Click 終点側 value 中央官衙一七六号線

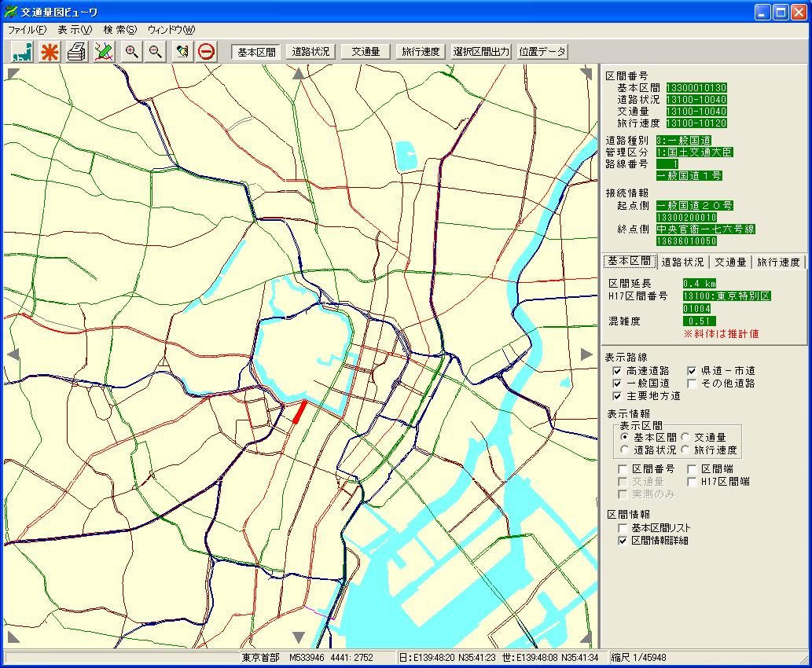(705, 229)
